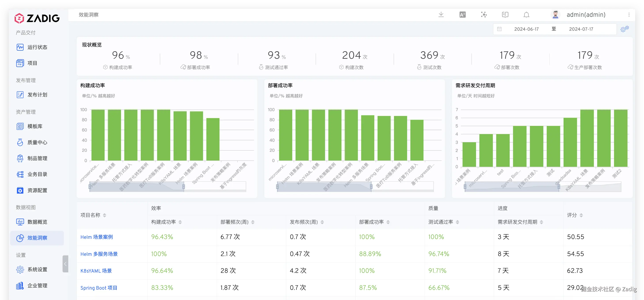Click the 构建成功率 chart zoom slider handle

point(183,186)
